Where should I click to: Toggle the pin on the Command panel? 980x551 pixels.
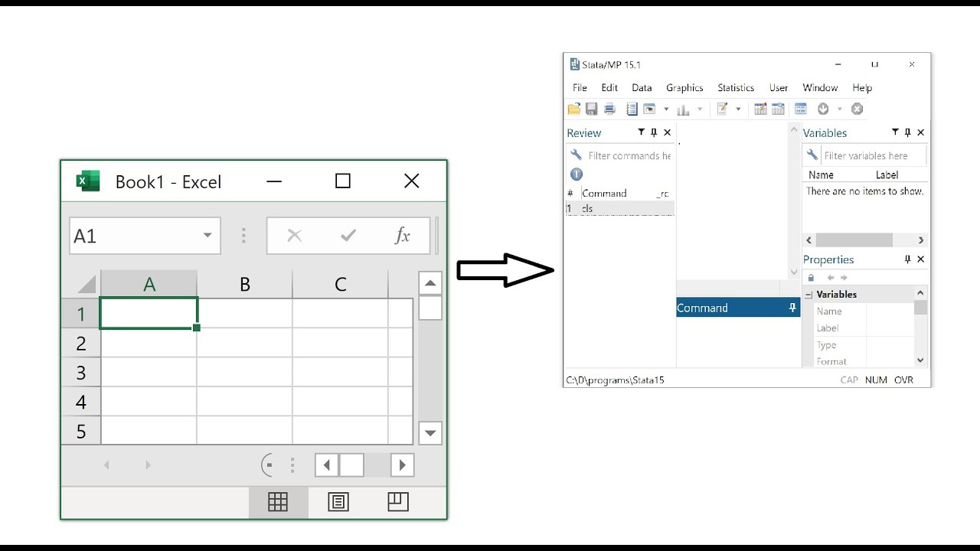pyautogui.click(x=792, y=308)
